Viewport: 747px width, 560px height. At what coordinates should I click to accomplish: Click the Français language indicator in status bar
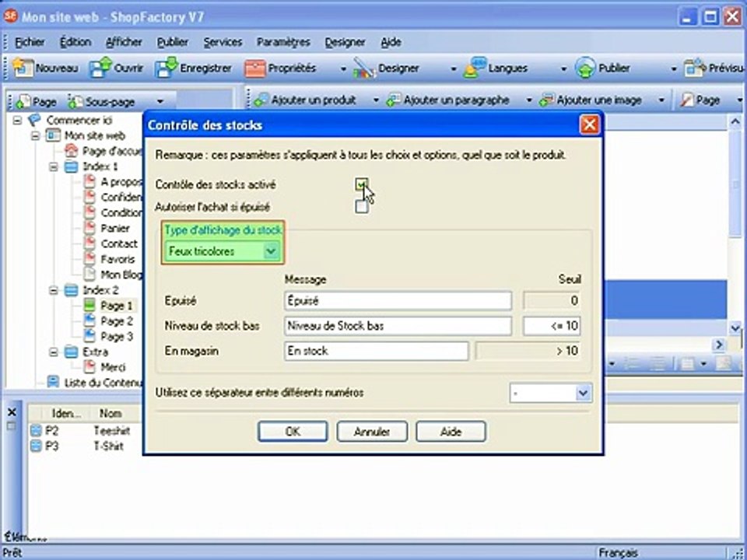pos(618,552)
